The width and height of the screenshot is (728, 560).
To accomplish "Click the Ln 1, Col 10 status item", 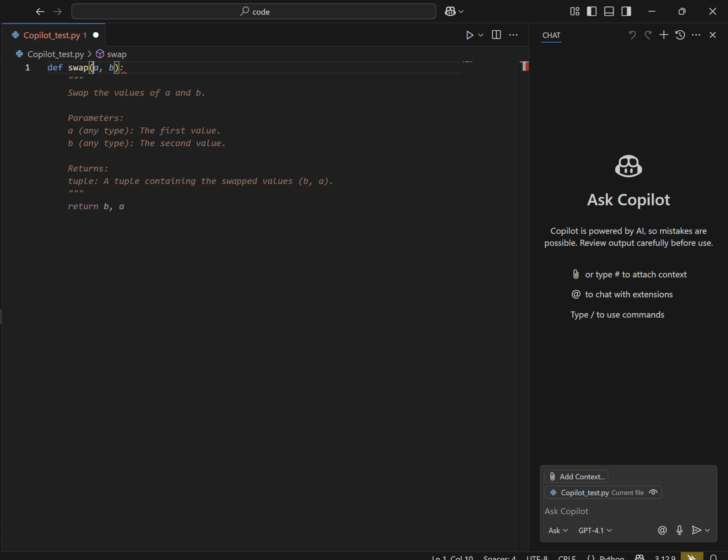I will point(452,557).
